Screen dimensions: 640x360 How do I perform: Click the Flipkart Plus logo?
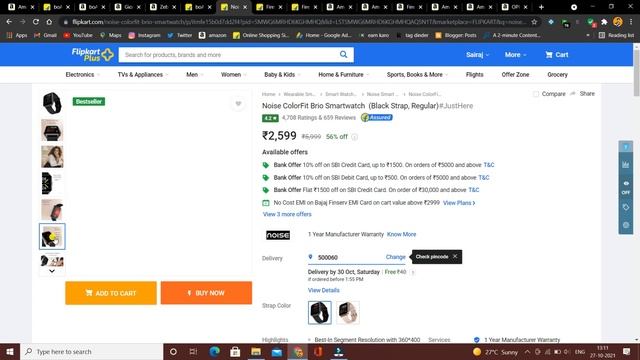coord(92,54)
